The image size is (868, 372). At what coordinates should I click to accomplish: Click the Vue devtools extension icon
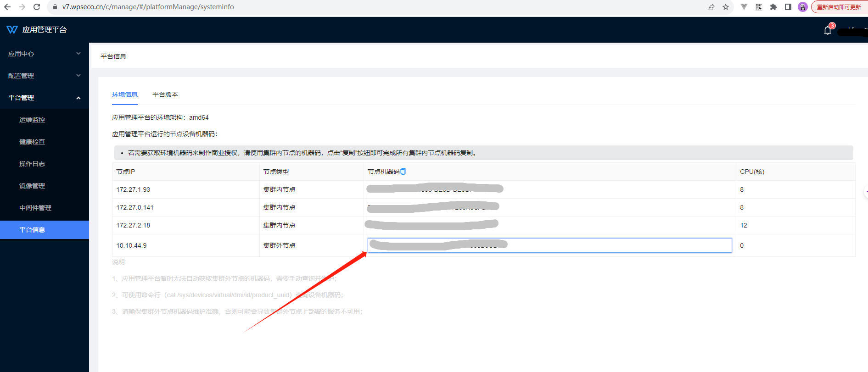[744, 7]
